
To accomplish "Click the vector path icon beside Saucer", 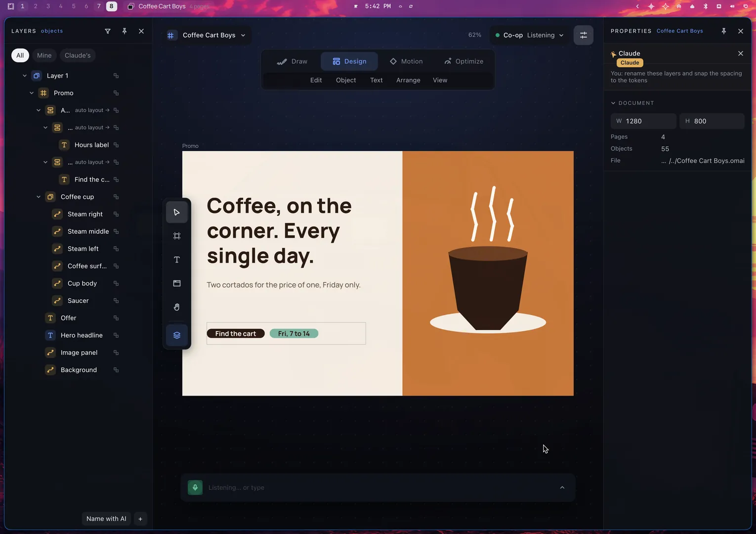I will pos(57,301).
